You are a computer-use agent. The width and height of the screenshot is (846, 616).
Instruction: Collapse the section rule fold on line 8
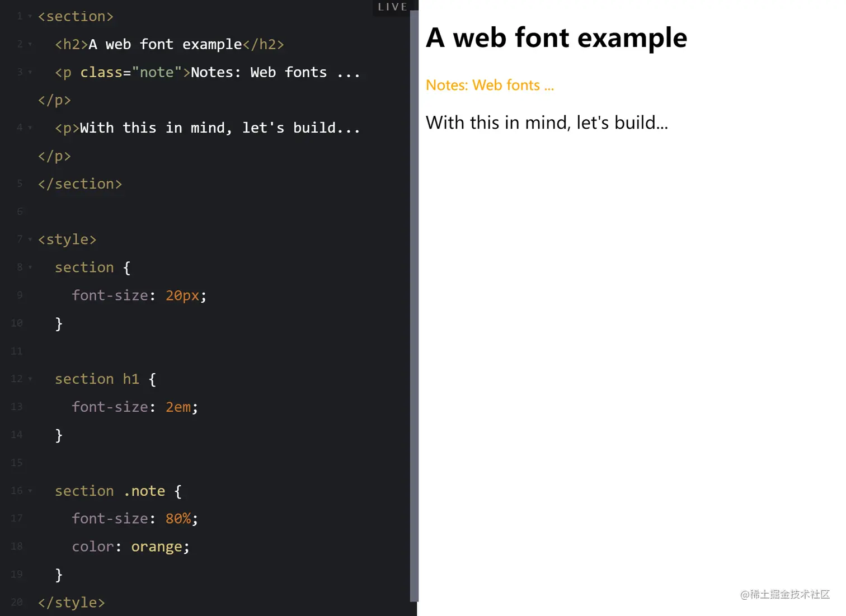pyautogui.click(x=30, y=267)
